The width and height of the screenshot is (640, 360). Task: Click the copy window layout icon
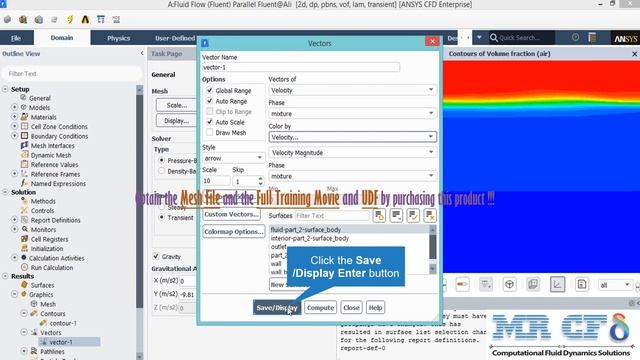pyautogui.click(x=533, y=284)
